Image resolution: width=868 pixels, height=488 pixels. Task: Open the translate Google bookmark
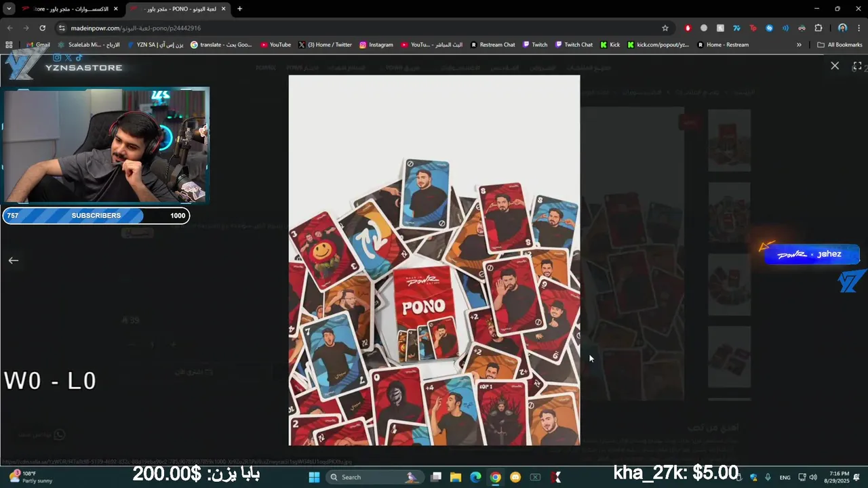(221, 45)
